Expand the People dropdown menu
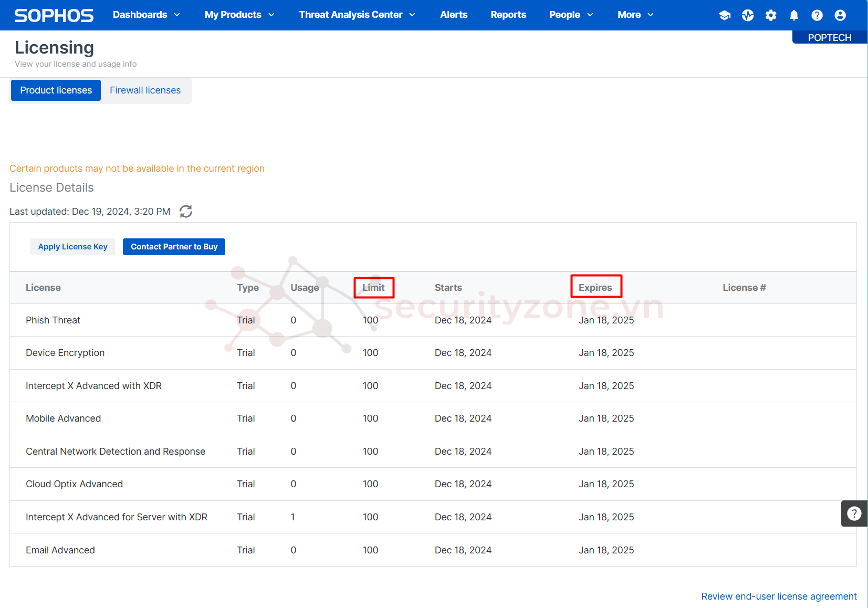868x608 pixels. pyautogui.click(x=571, y=15)
